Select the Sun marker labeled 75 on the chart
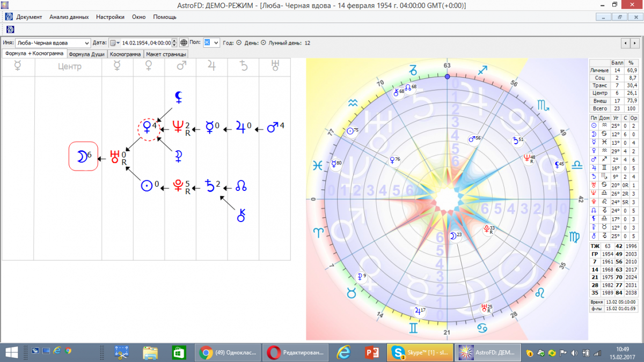Image resolution: width=644 pixels, height=362 pixels. [x=352, y=131]
